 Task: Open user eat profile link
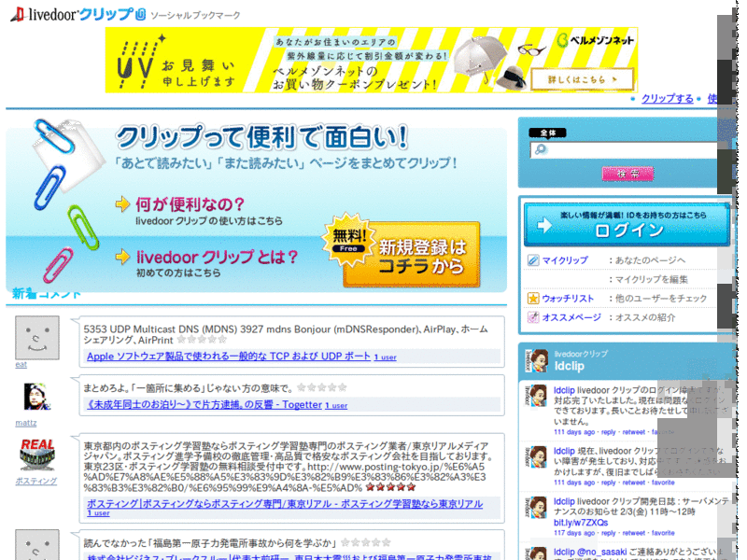point(21,364)
